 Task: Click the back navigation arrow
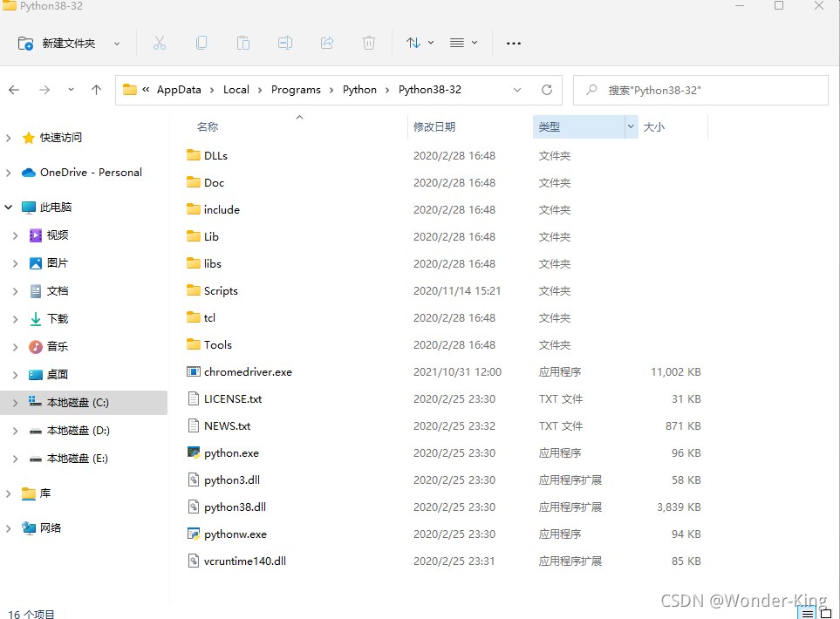(14, 90)
